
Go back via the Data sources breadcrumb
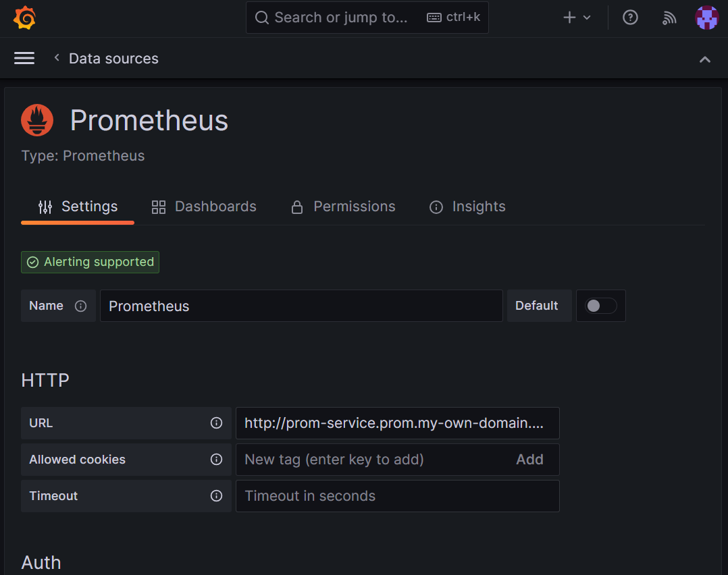click(113, 58)
